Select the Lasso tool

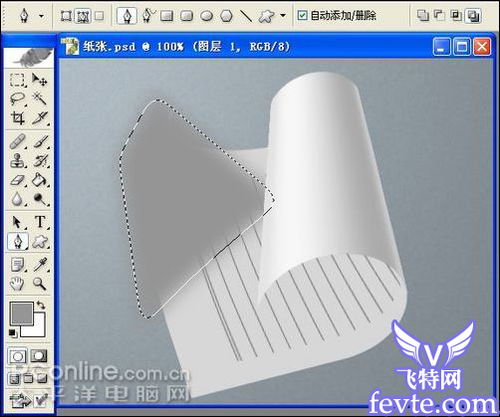(17, 99)
